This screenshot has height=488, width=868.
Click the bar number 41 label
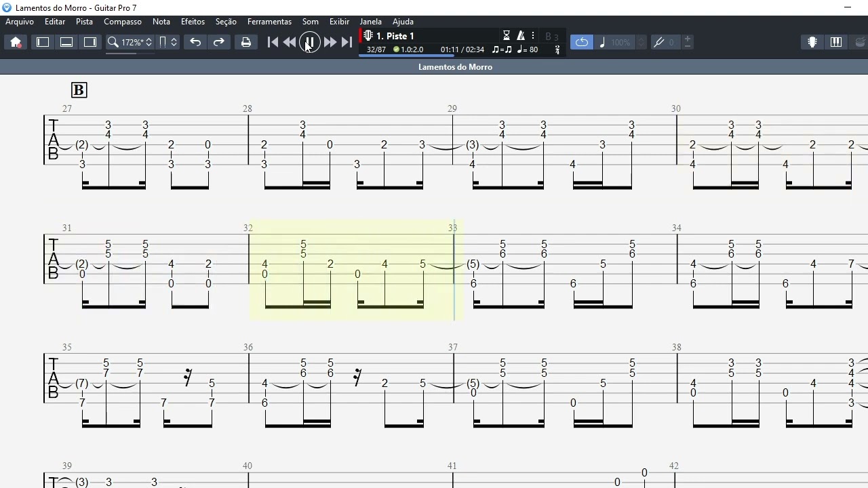pyautogui.click(x=452, y=466)
